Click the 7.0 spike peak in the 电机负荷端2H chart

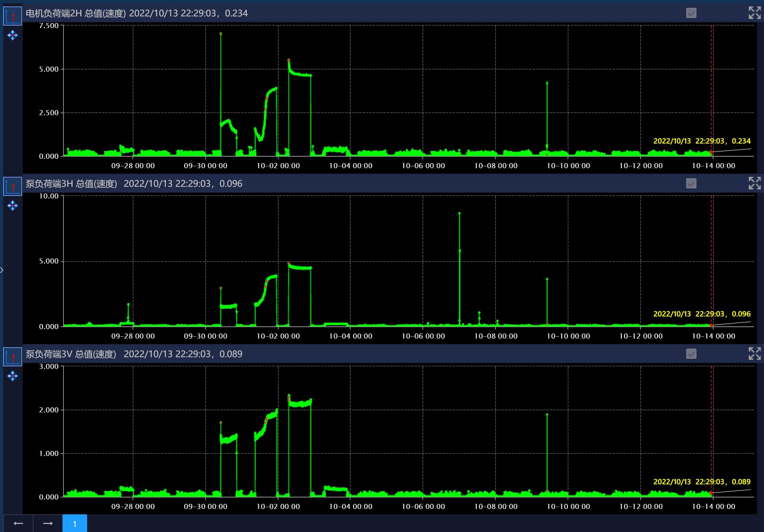(x=221, y=33)
